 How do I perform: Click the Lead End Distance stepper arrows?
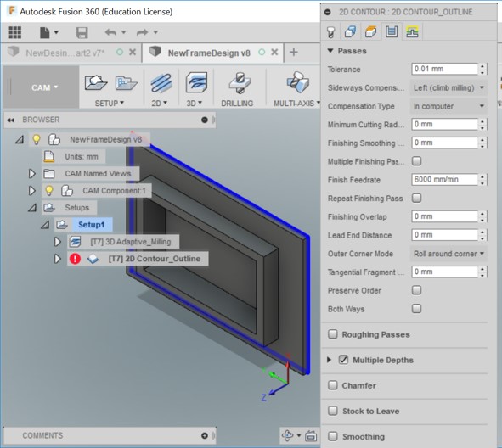[482, 235]
